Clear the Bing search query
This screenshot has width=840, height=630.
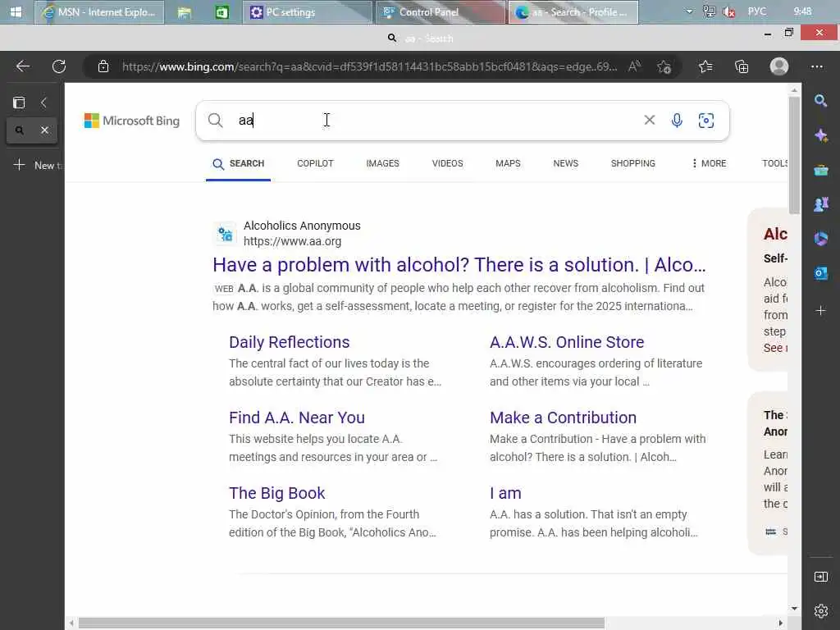650,121
